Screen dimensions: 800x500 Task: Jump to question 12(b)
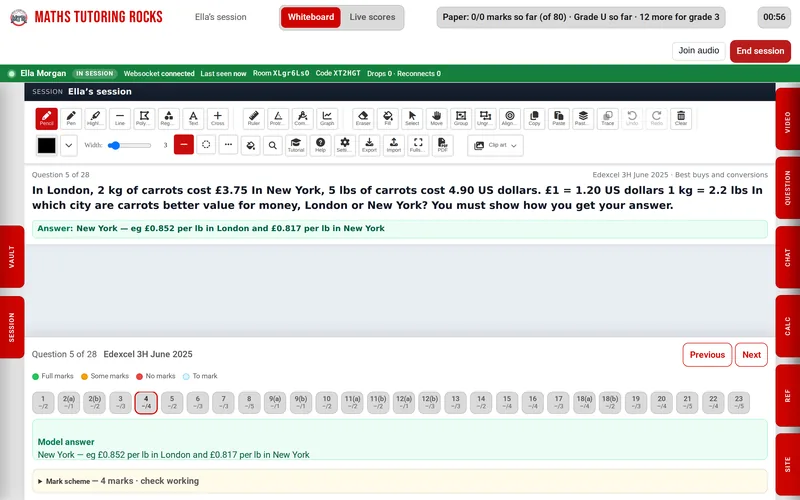(430, 403)
